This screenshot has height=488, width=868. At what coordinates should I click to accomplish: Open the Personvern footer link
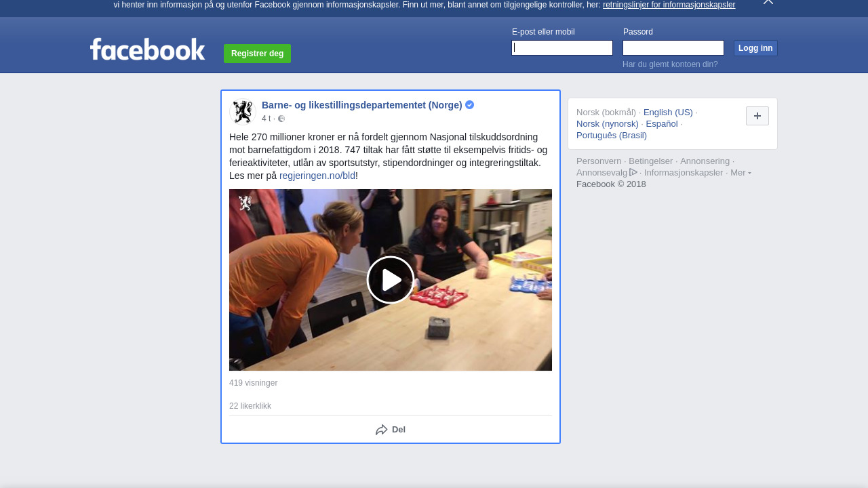598,161
